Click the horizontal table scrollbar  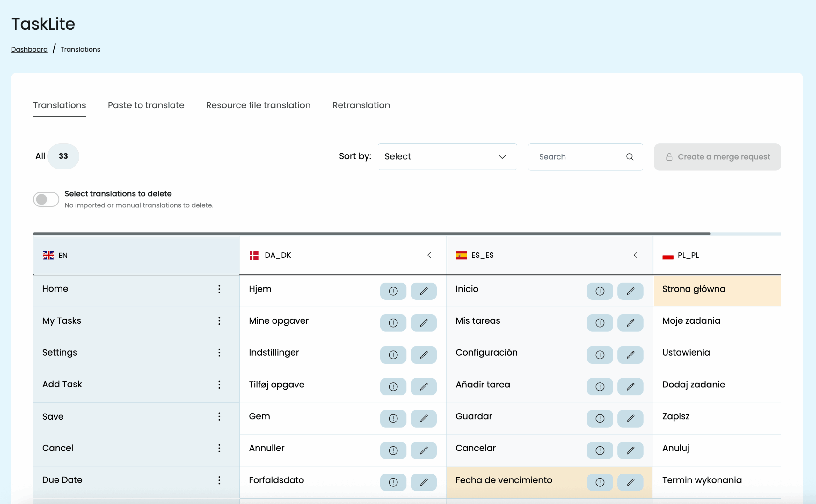pos(371,234)
